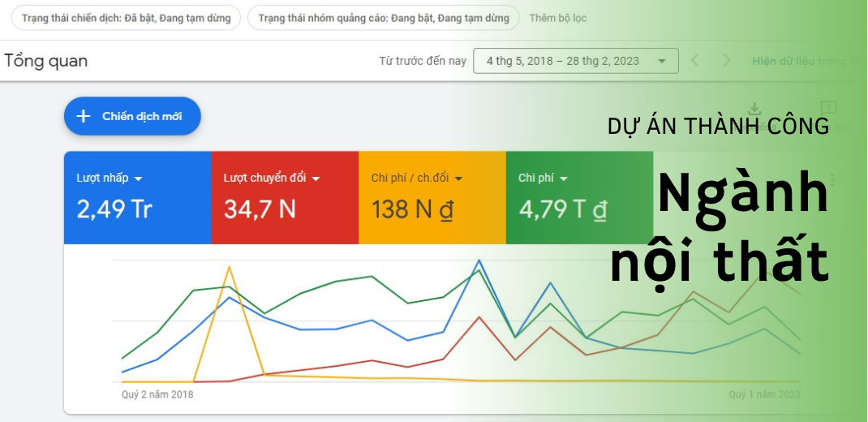Go to previous date range arrow
The width and height of the screenshot is (868, 422).
click(x=695, y=60)
